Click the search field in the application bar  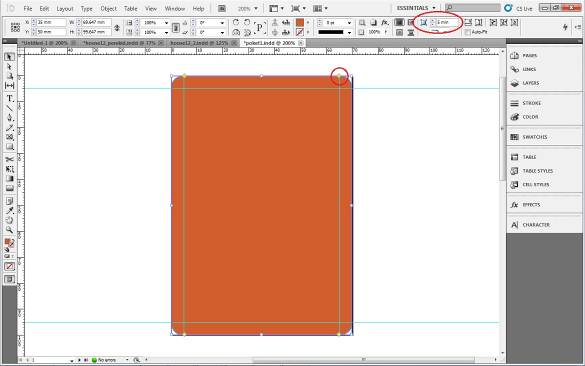tap(472, 8)
